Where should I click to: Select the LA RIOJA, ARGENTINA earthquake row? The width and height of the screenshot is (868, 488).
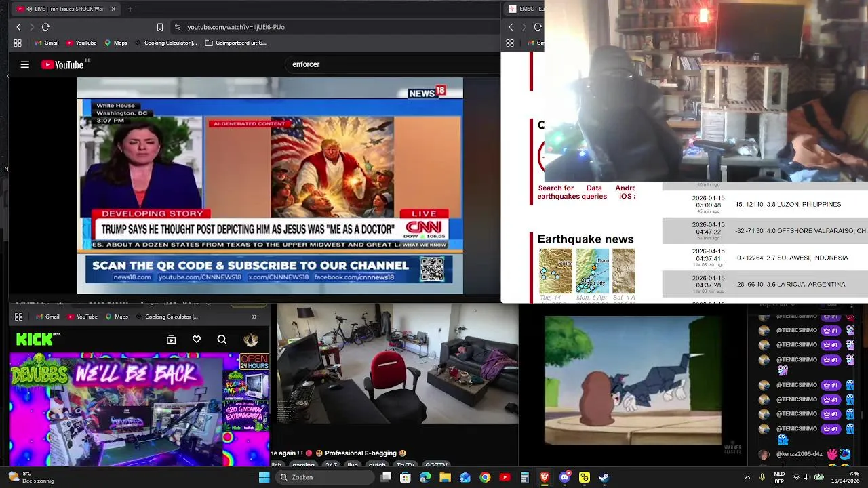tap(765, 284)
